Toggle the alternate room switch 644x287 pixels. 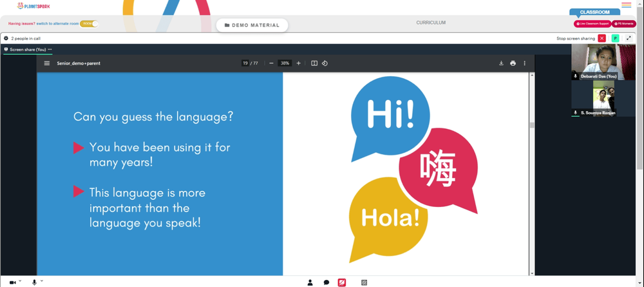pyautogui.click(x=89, y=24)
